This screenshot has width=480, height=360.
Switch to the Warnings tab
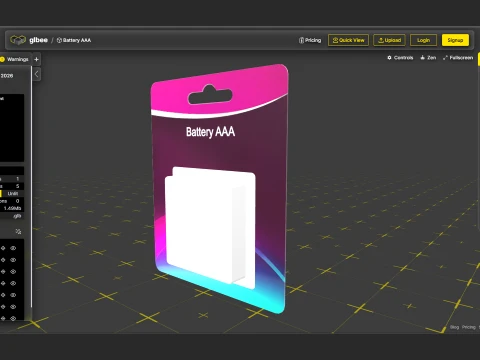coord(14,59)
